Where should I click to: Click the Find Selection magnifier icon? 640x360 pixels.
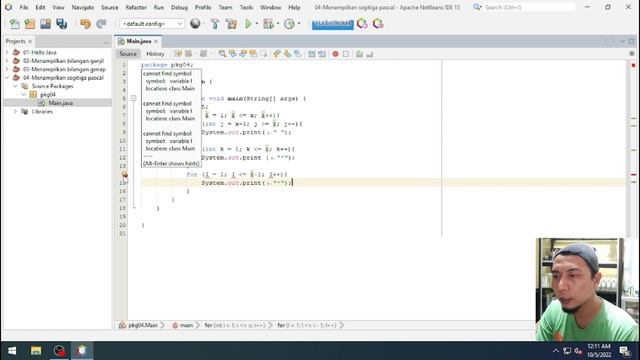pyautogui.click(x=222, y=54)
